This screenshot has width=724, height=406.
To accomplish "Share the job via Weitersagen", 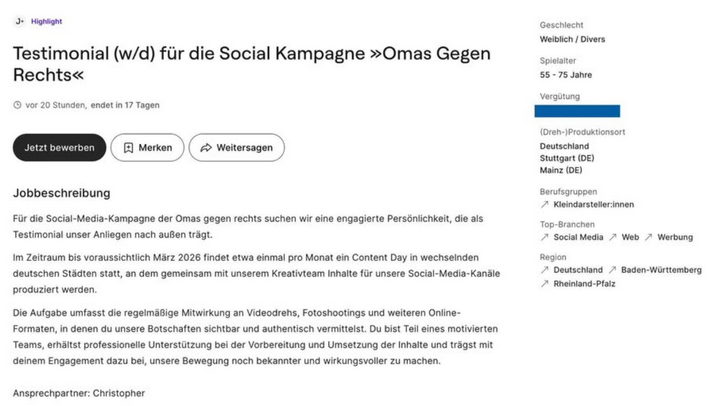I will pyautogui.click(x=236, y=148).
